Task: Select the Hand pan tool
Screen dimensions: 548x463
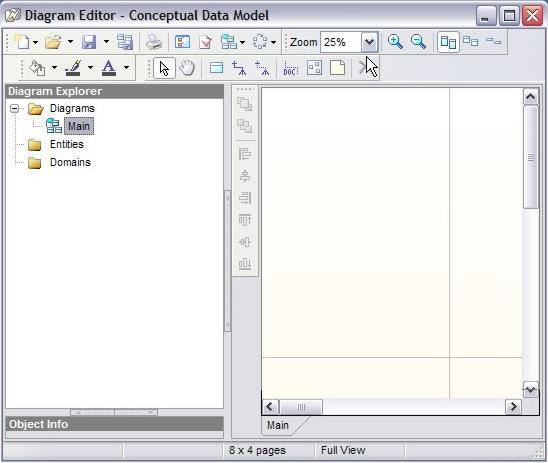Action: click(187, 68)
